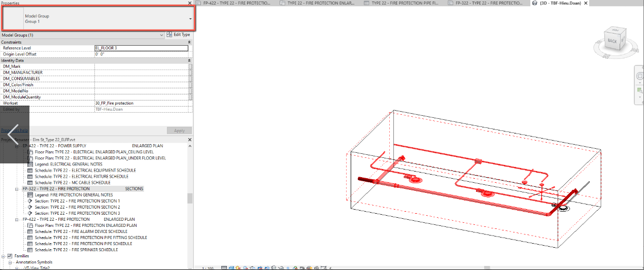Click the left arrow overlay button
Image resolution: width=644 pixels, height=270 pixels.
(x=14, y=134)
